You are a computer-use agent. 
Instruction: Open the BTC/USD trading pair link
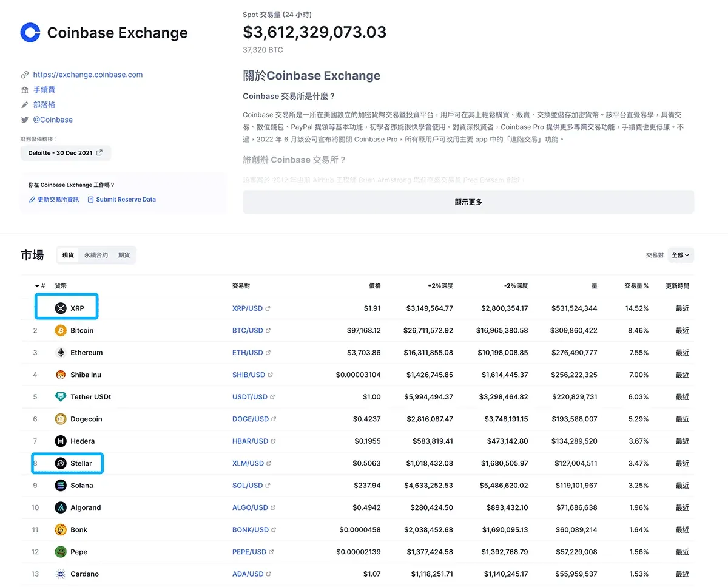[248, 330]
